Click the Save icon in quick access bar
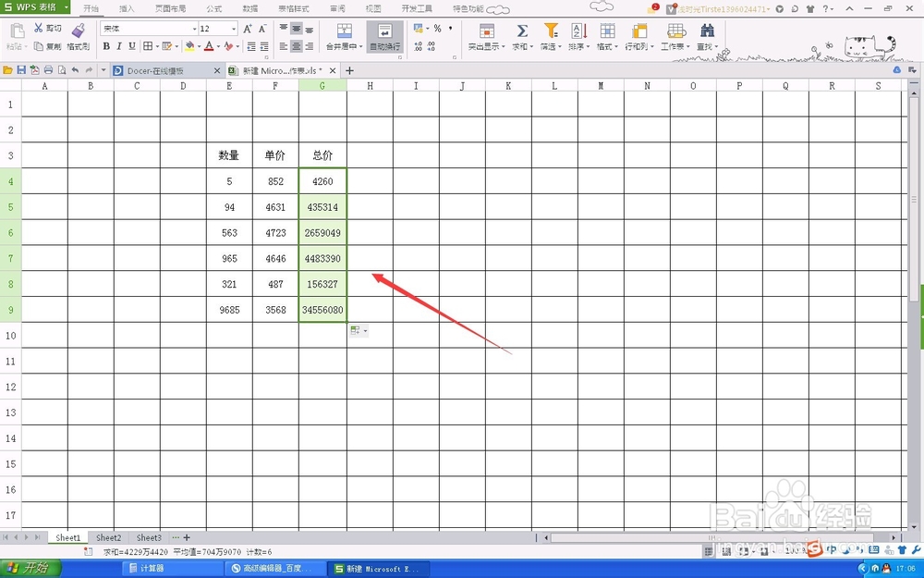This screenshot has height=578, width=924. tap(21, 70)
